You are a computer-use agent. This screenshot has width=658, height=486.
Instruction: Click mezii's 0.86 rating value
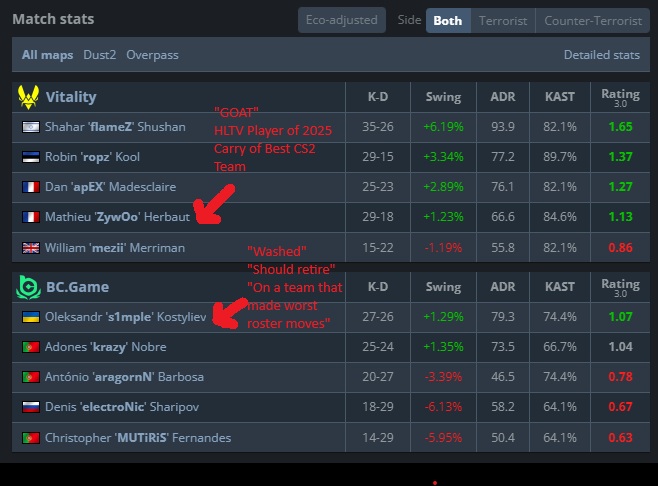[620, 248]
